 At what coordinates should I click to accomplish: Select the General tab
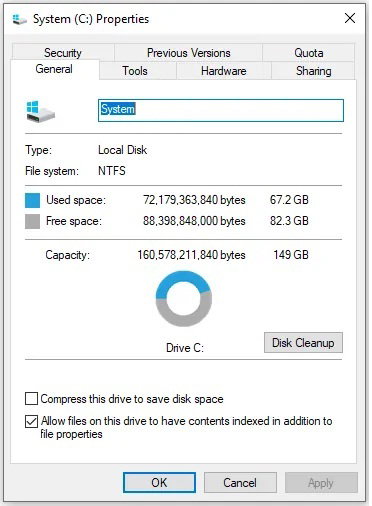54,69
